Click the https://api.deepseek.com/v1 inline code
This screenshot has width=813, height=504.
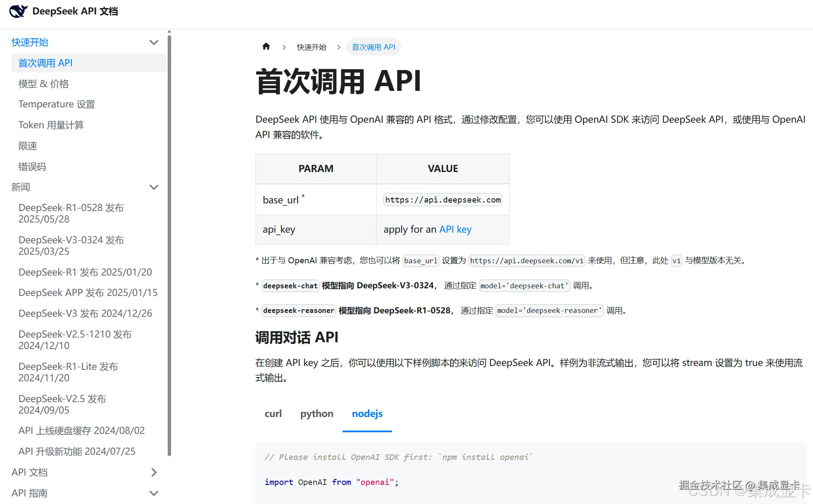[526, 261]
